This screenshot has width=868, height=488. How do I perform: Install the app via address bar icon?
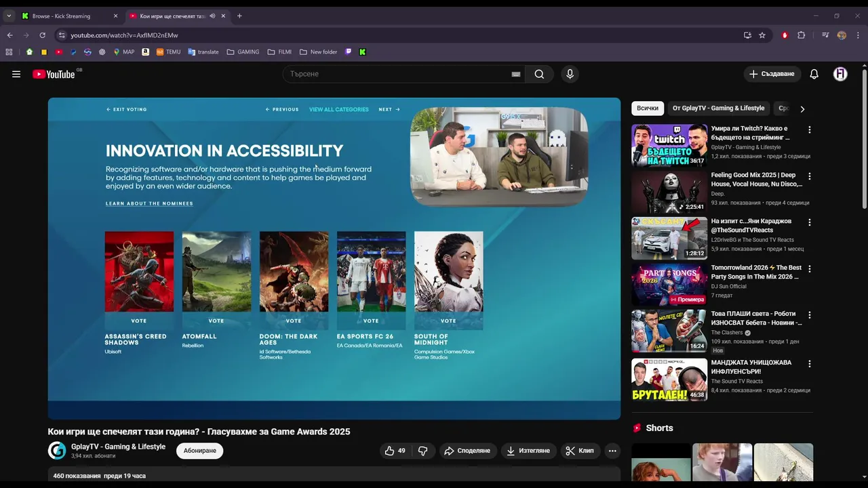[x=747, y=35]
